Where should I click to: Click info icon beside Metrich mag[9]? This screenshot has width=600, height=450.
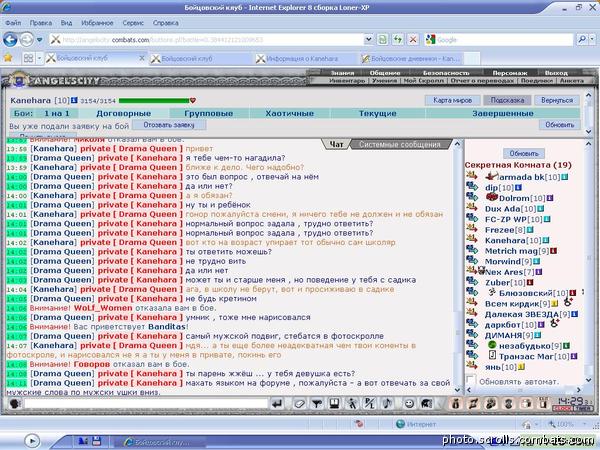[553, 251]
